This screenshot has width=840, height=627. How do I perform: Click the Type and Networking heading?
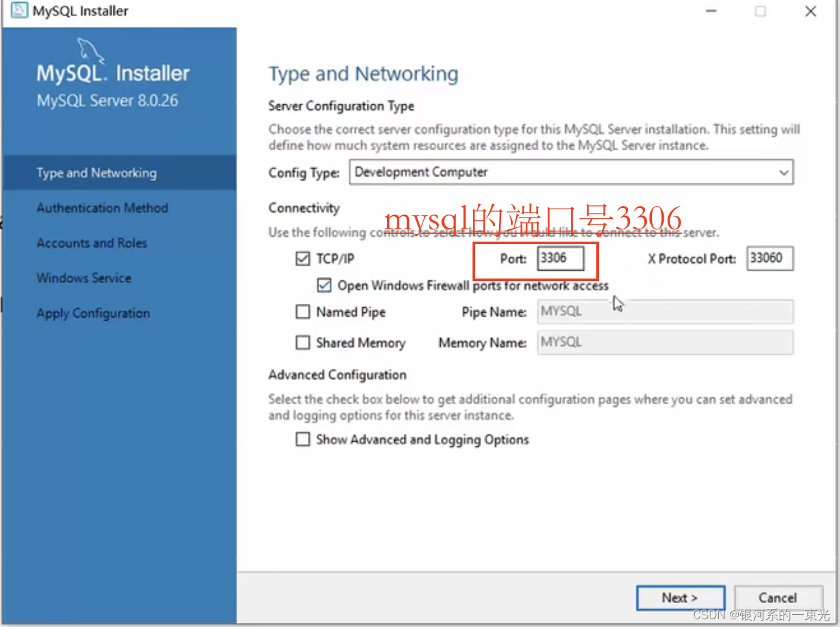pyautogui.click(x=364, y=74)
